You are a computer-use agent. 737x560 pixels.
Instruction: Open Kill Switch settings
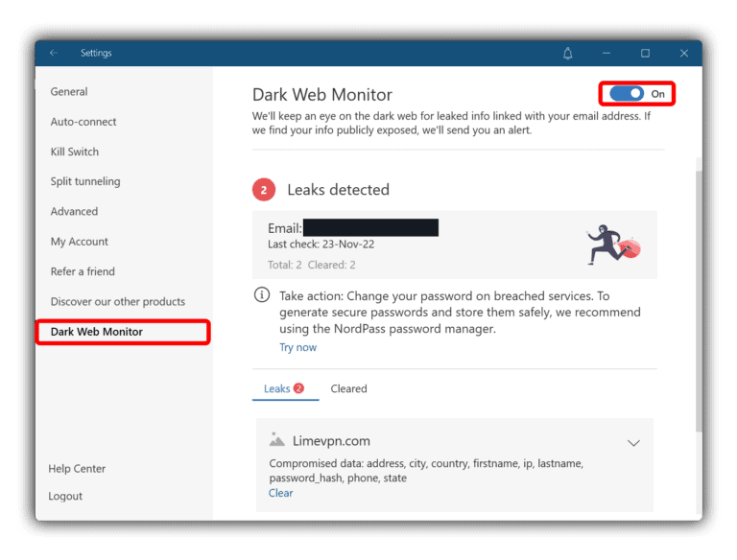(x=75, y=152)
